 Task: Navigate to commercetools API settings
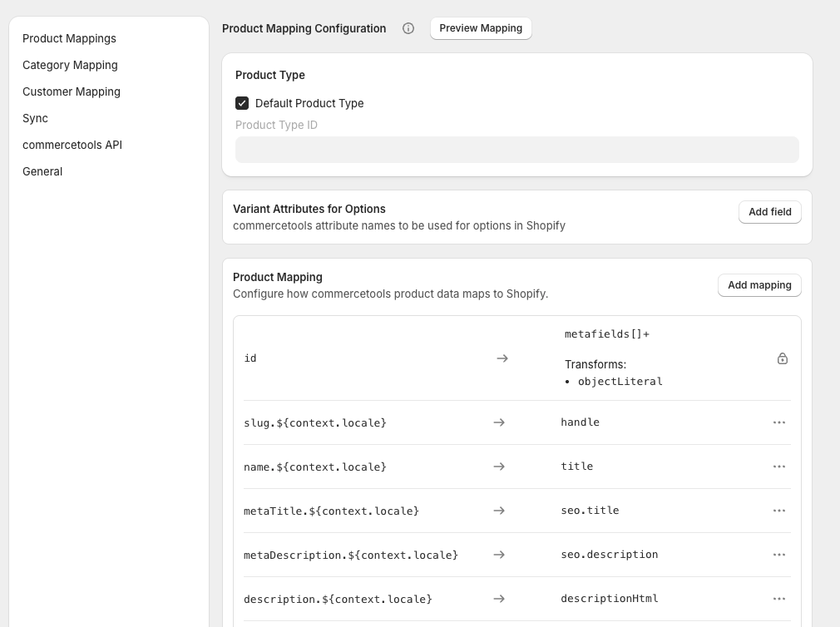coord(72,145)
